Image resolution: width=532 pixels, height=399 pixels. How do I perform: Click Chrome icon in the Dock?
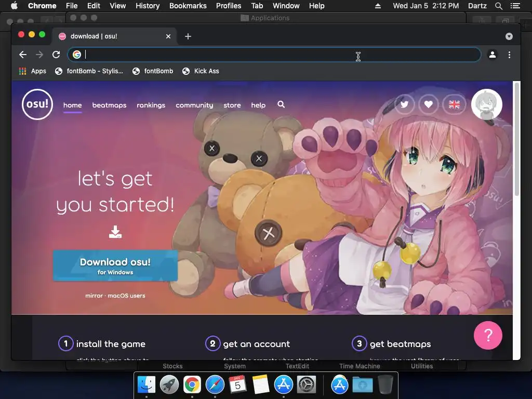(x=192, y=384)
